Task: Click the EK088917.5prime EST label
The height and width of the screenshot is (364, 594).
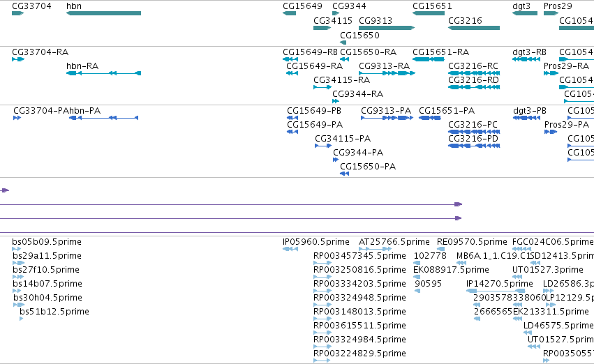Action: point(451,270)
